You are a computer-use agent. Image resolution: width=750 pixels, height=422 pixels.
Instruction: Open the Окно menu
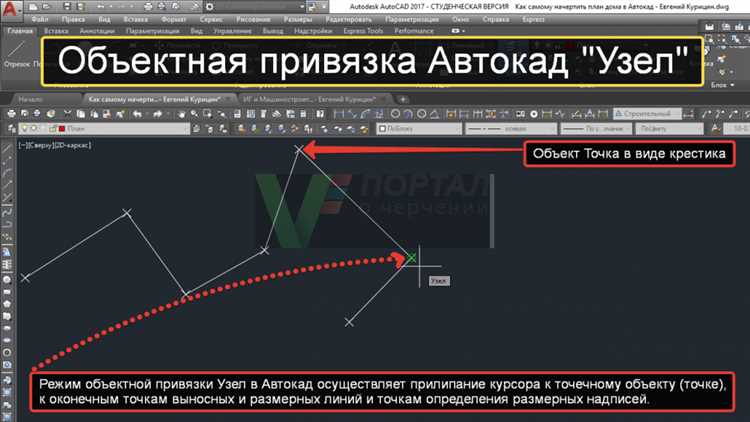coord(460,20)
